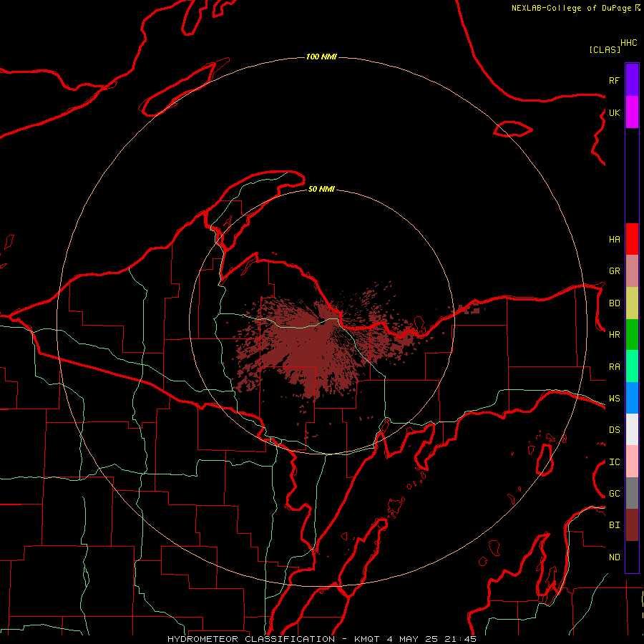Image resolution: width=644 pixels, height=644 pixels.
Task: Click the GC legend label
Action: coord(614,494)
